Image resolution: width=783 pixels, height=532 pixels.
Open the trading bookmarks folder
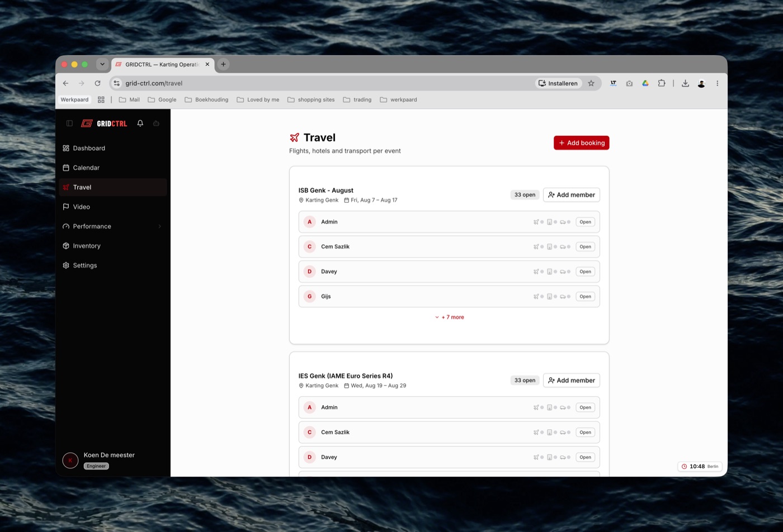coord(357,99)
